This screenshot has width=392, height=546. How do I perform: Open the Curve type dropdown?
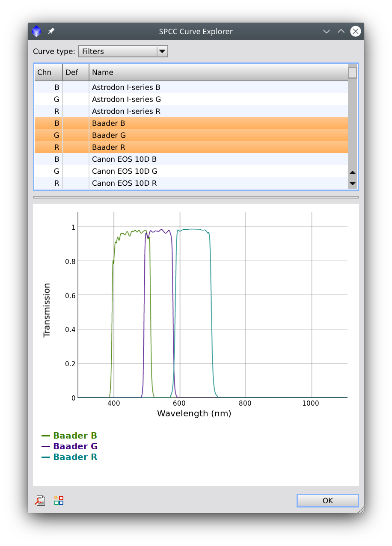pyautogui.click(x=123, y=51)
